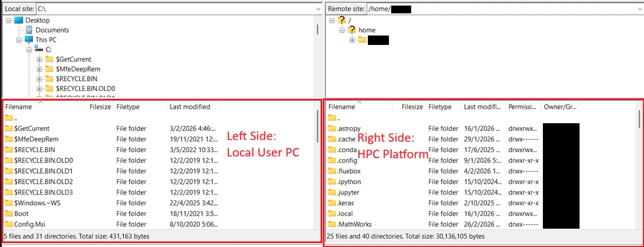Click the drwxr-xr-x permissions of .ipython
The height and width of the screenshot is (247, 644).
click(523, 182)
